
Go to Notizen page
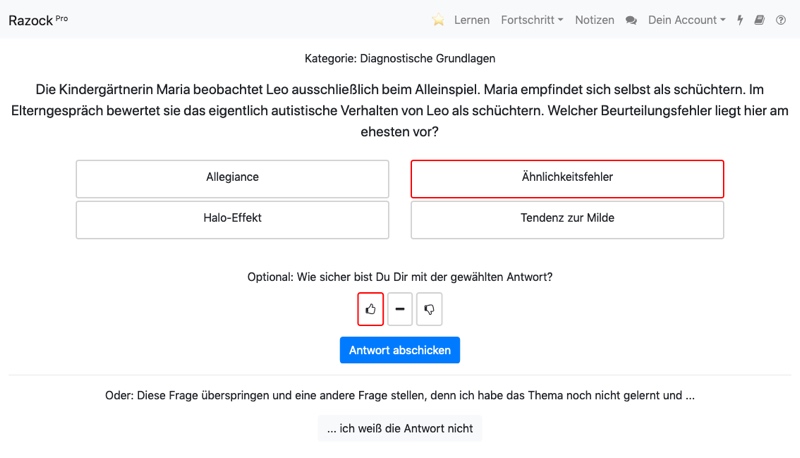pos(594,20)
